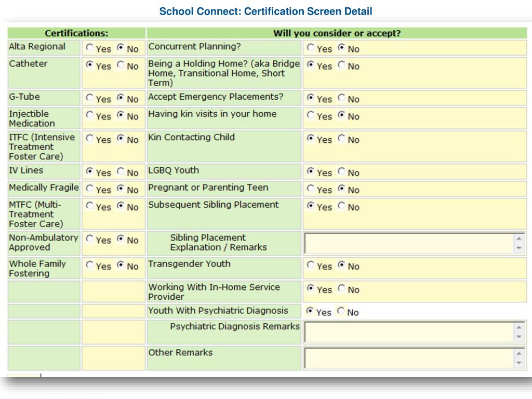
Task: Click the Youth With Psychiatric Diagnosis label
Action: pos(218,311)
